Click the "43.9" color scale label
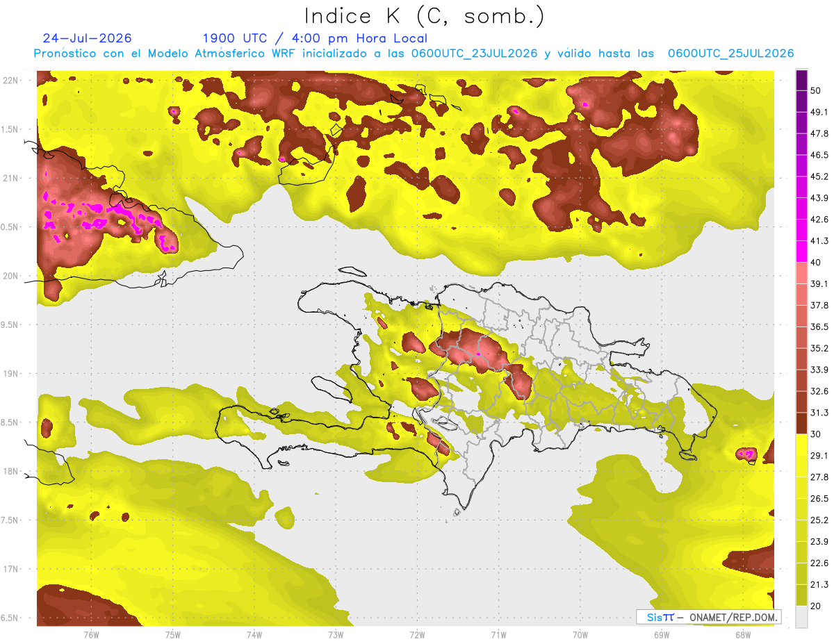 point(819,198)
